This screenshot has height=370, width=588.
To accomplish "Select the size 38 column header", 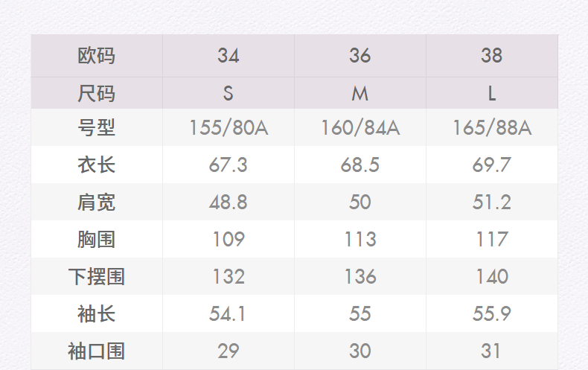I will pos(492,56).
